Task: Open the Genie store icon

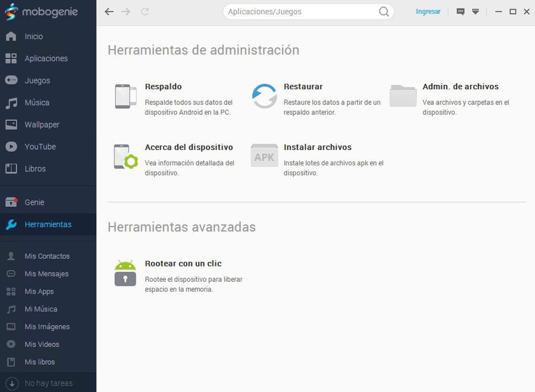Action: click(x=11, y=202)
